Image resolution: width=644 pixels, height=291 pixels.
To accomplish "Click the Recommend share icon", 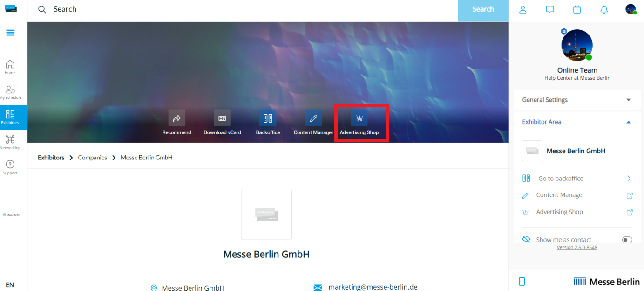I will 177,118.
